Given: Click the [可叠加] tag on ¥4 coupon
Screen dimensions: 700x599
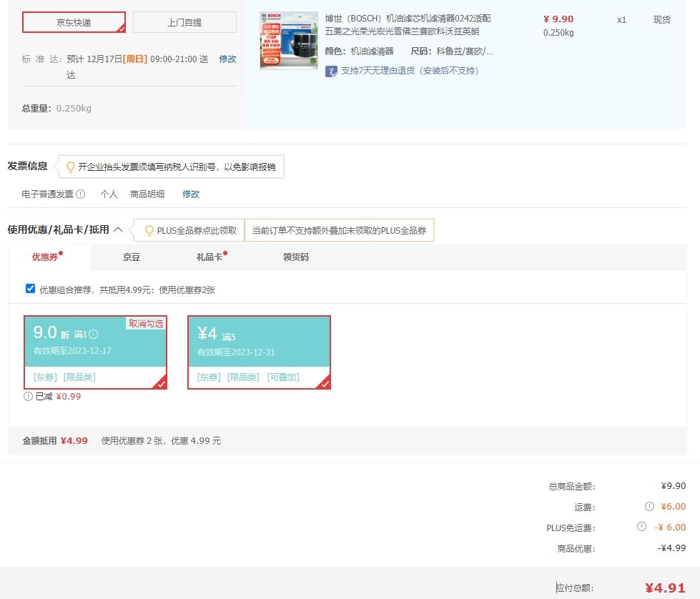Looking at the screenshot, I should (283, 377).
